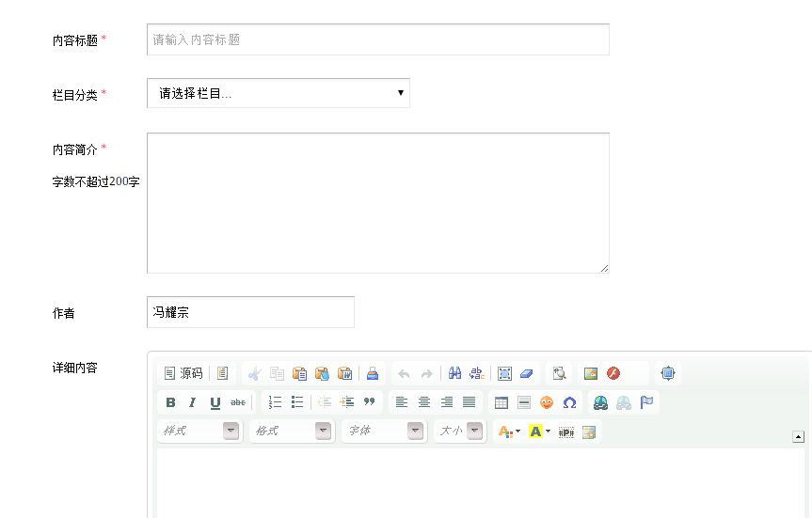The height and width of the screenshot is (518, 812).
Task: Insert horizontal line icon
Action: 524,402
